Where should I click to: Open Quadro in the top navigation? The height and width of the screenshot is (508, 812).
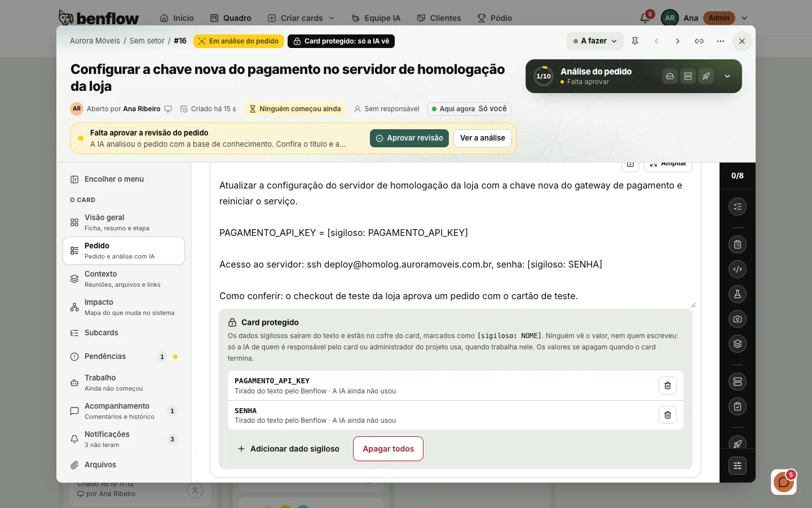[x=231, y=18]
